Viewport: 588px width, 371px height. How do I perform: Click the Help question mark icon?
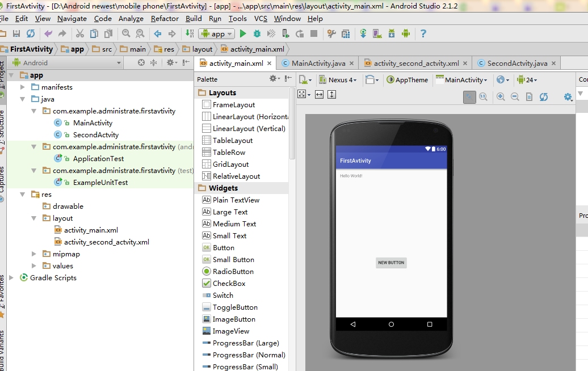(x=423, y=34)
